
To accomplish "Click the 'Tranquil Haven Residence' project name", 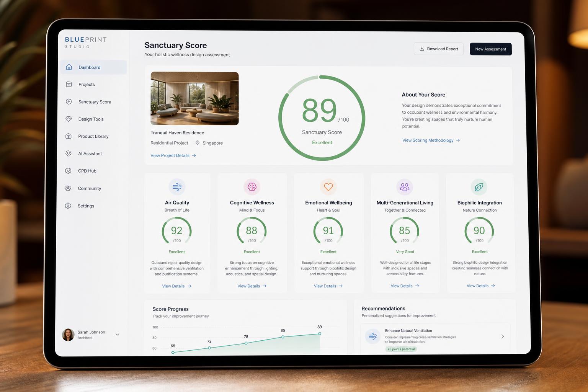I will tap(177, 133).
